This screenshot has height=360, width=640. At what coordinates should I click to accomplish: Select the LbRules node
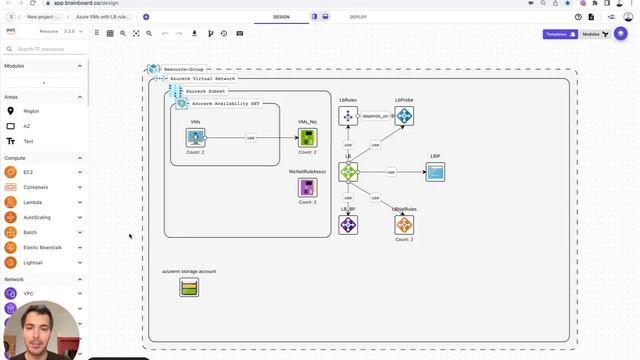pyautogui.click(x=348, y=116)
